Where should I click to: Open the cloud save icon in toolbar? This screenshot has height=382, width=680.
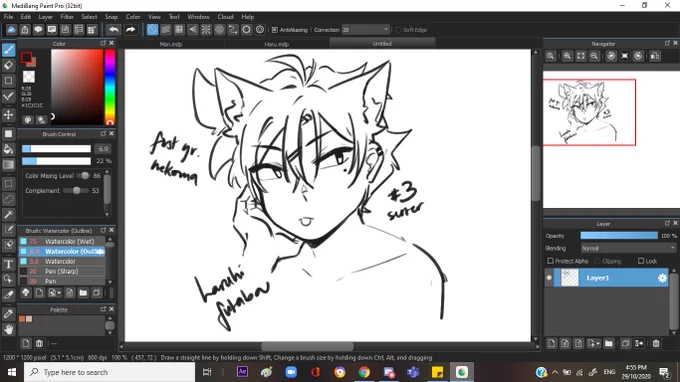11,29
